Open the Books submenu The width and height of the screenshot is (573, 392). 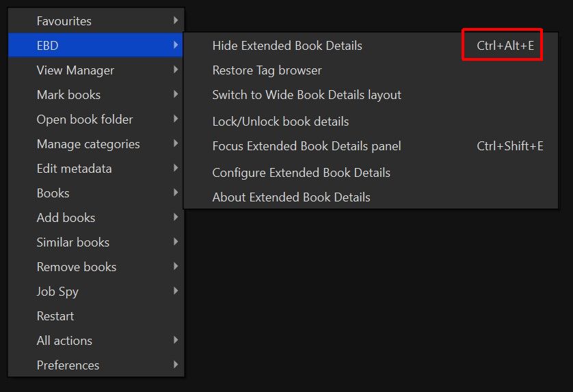53,193
